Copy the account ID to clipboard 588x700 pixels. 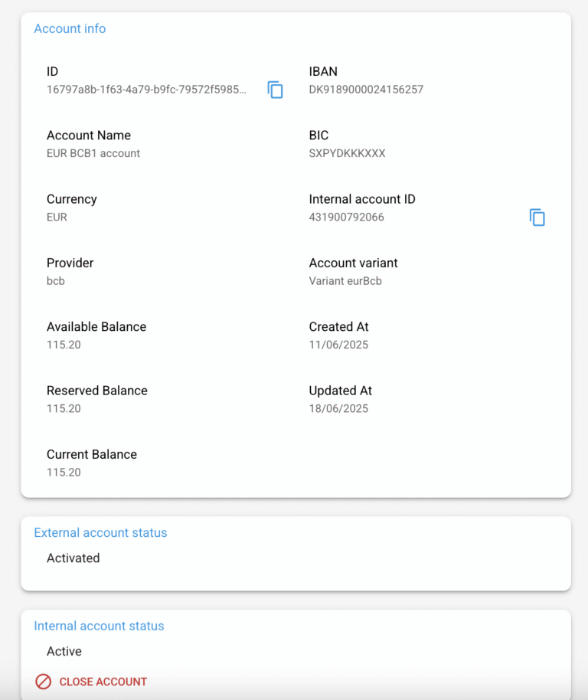(x=275, y=90)
